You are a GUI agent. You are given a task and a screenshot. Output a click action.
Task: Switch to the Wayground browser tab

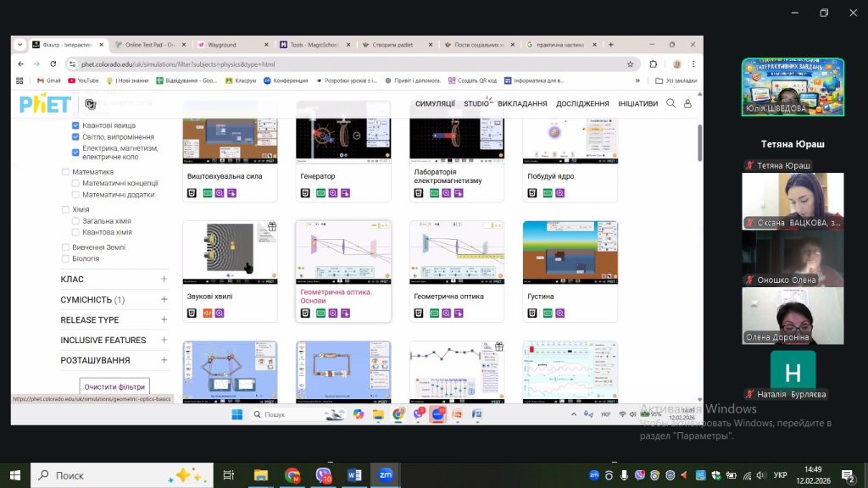pos(229,44)
